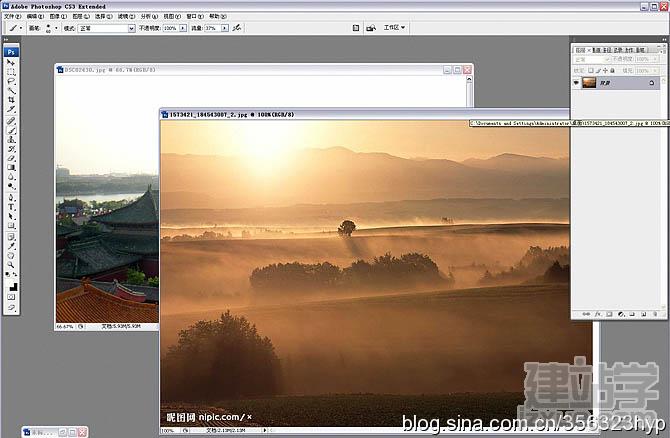Open the workspace dropdown
The image size is (670, 438).
coord(394,28)
